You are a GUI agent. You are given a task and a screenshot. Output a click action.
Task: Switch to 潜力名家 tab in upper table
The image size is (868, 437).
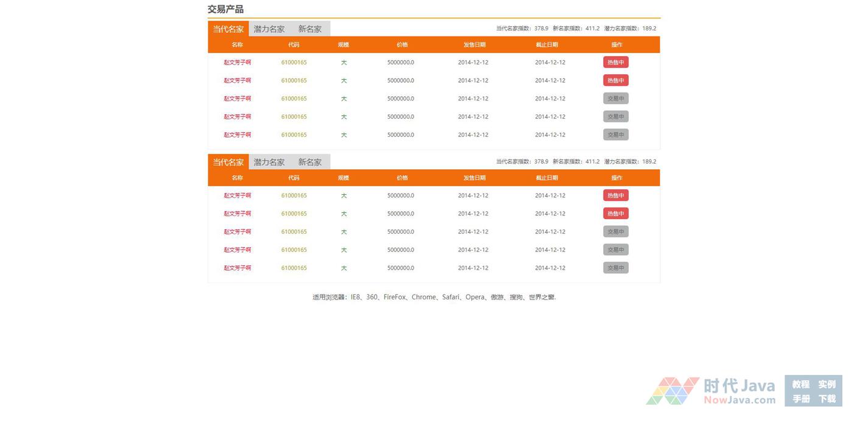coord(269,29)
